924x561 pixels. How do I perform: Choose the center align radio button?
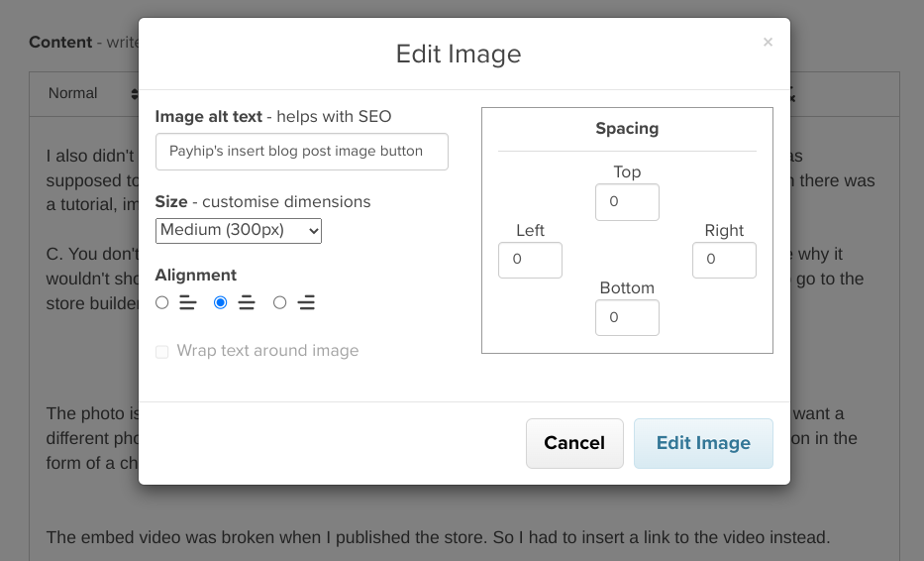click(221, 302)
